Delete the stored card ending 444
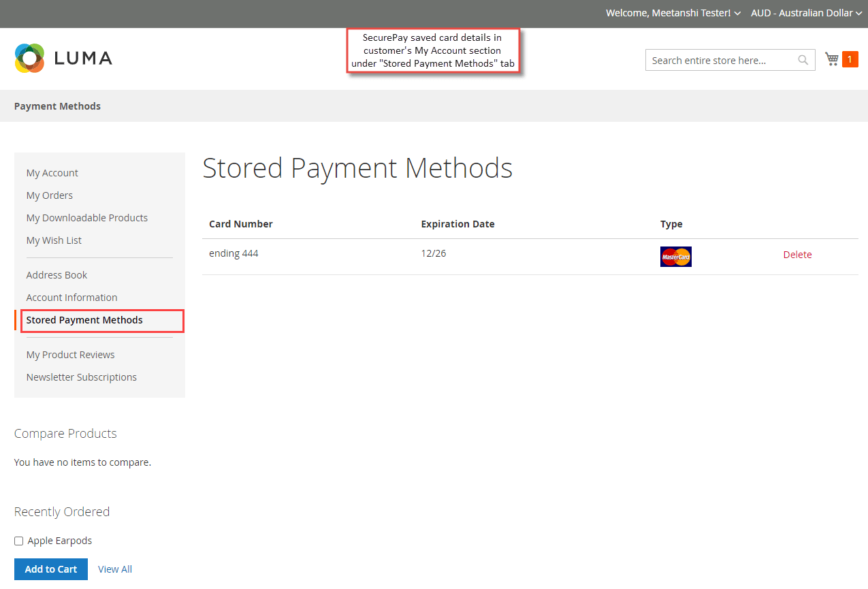This screenshot has height=589, width=868. pyautogui.click(x=797, y=254)
